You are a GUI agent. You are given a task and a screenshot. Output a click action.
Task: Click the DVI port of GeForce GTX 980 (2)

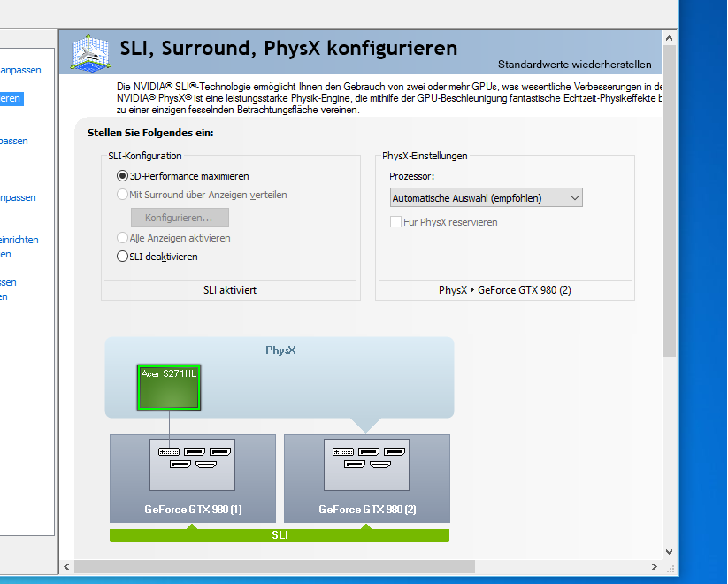pos(343,451)
